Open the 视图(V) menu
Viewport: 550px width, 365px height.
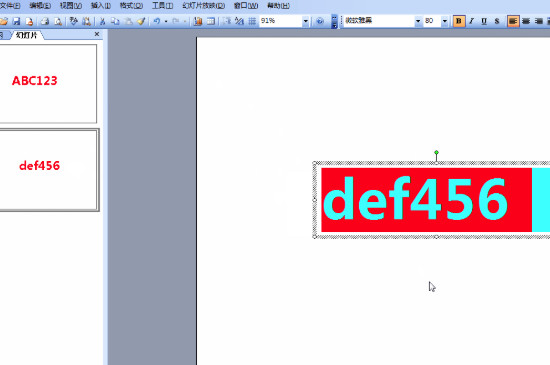coord(71,6)
